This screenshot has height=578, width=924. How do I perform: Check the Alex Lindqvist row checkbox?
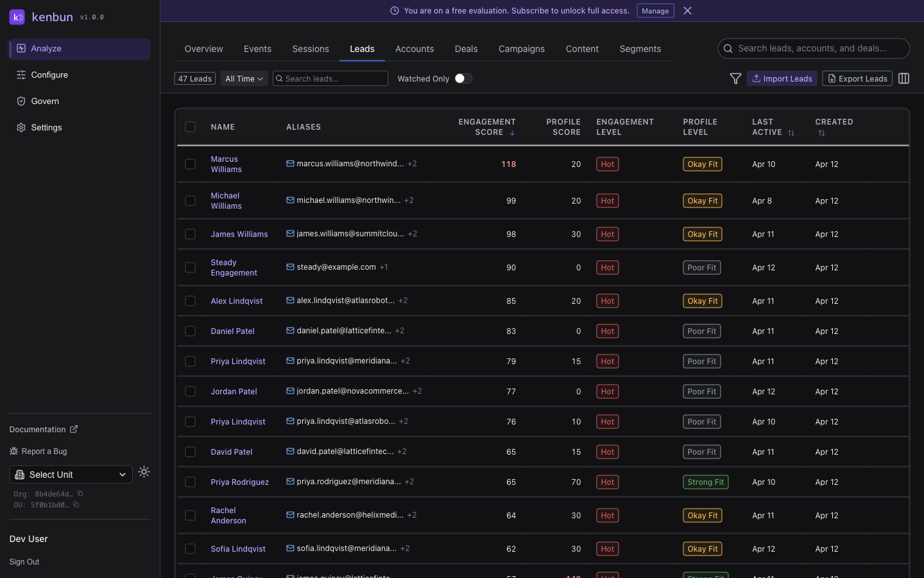pos(191,301)
